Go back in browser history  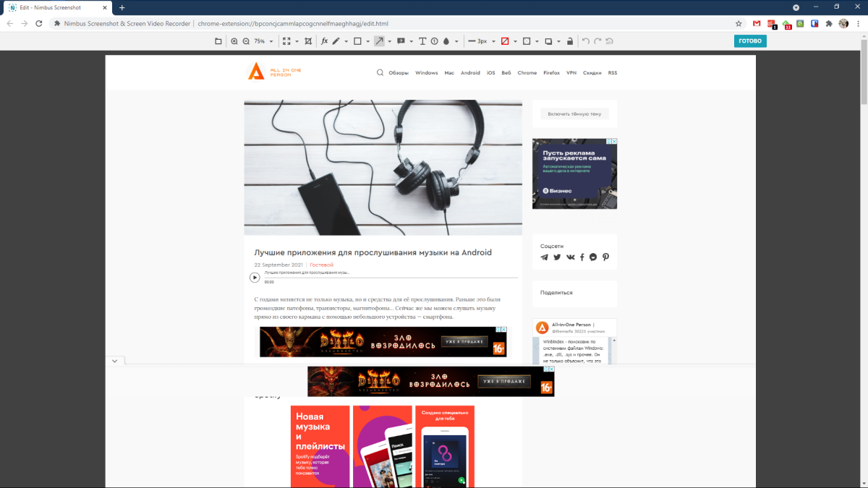(x=10, y=23)
